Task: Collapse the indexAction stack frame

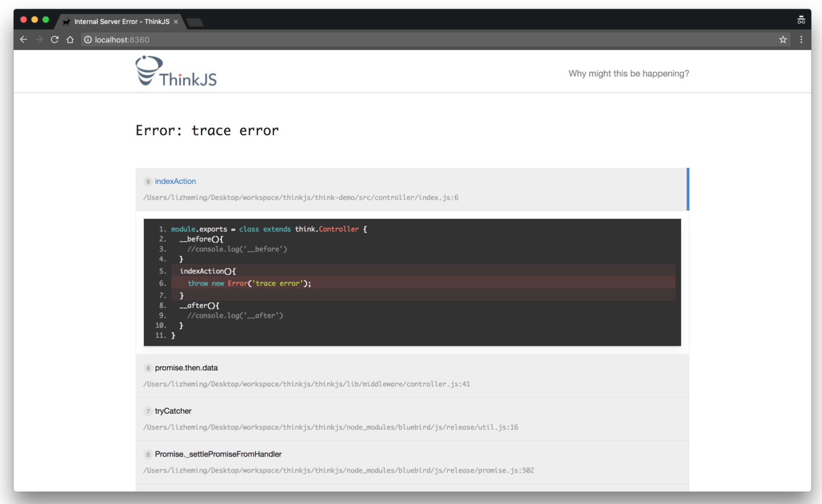Action: tap(175, 181)
